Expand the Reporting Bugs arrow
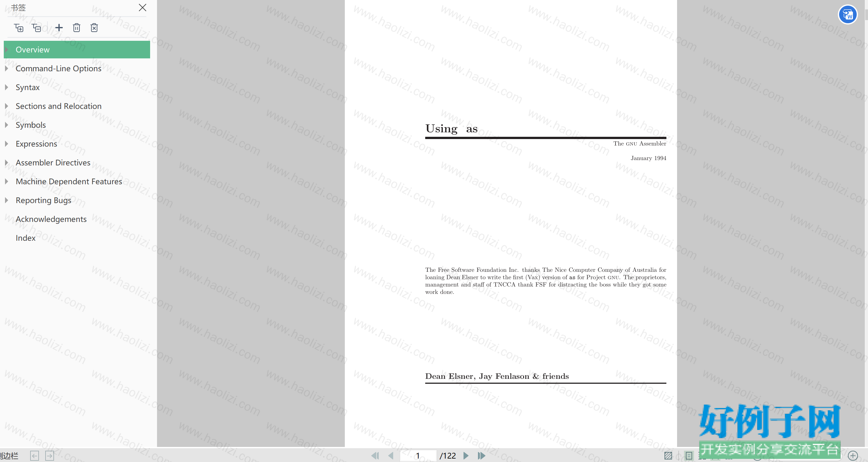Image resolution: width=868 pixels, height=462 pixels. pyautogui.click(x=6, y=200)
